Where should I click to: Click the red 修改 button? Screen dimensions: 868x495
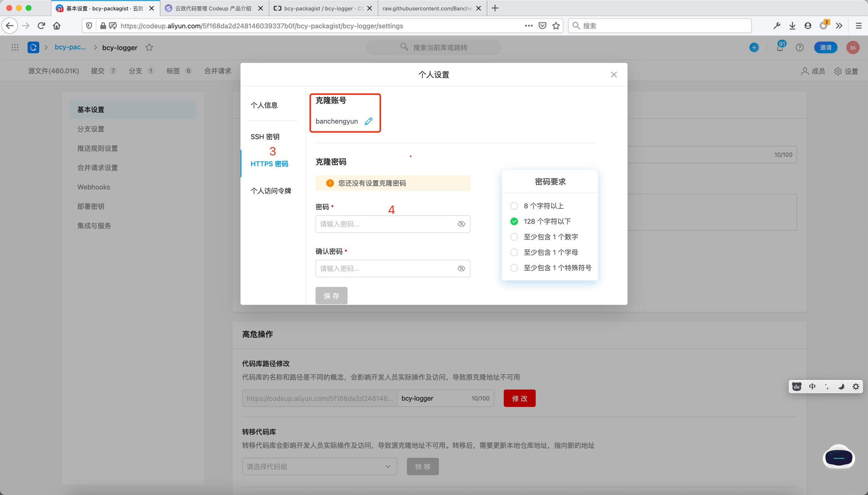(x=519, y=398)
